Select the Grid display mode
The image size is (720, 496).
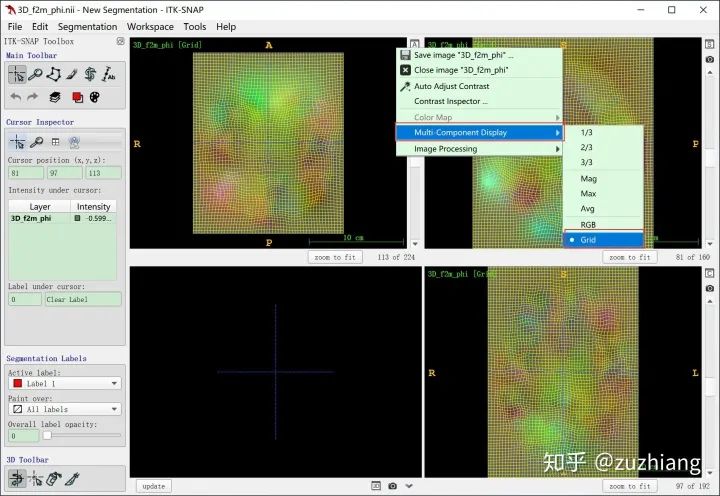click(x=603, y=240)
